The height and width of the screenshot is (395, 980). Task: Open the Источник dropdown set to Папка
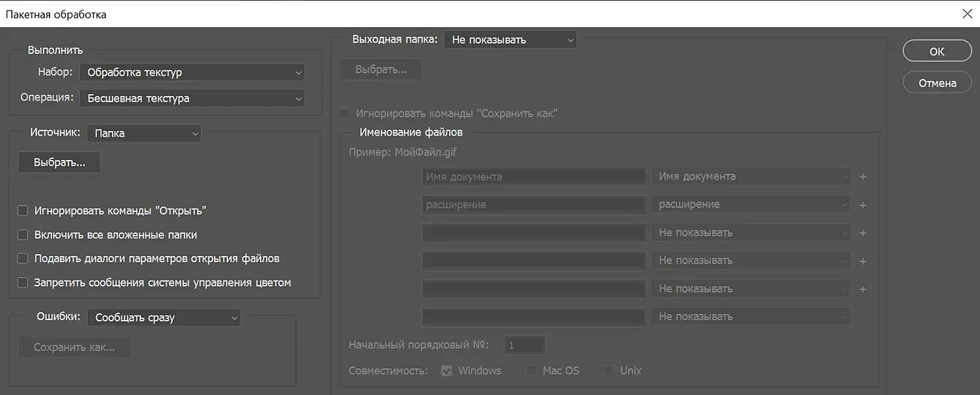click(x=144, y=133)
